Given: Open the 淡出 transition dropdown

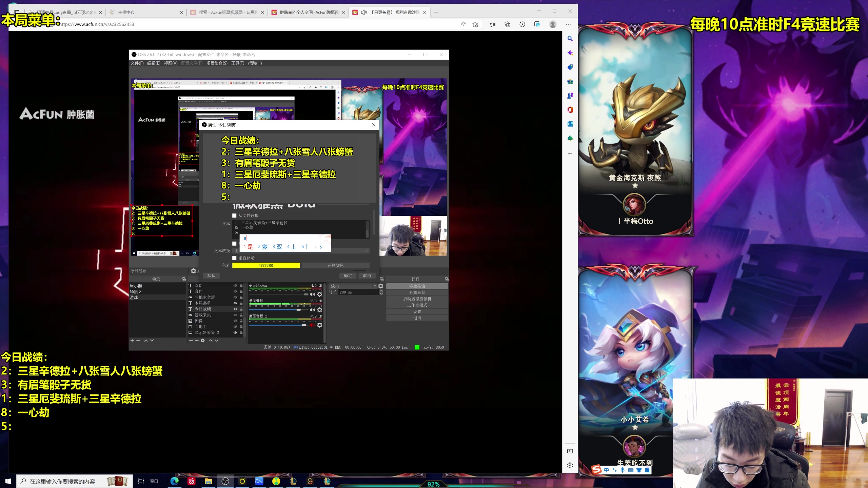Looking at the screenshot, I should [353, 286].
